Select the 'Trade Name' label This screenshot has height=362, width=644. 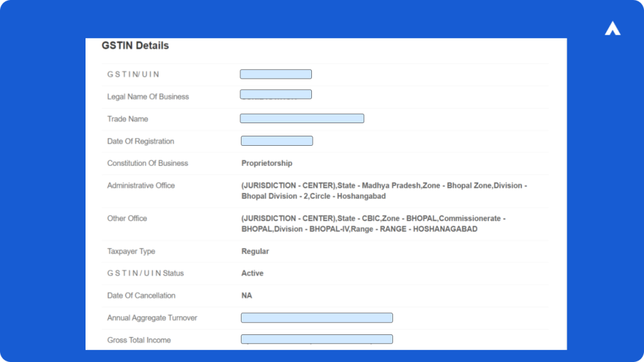point(127,119)
